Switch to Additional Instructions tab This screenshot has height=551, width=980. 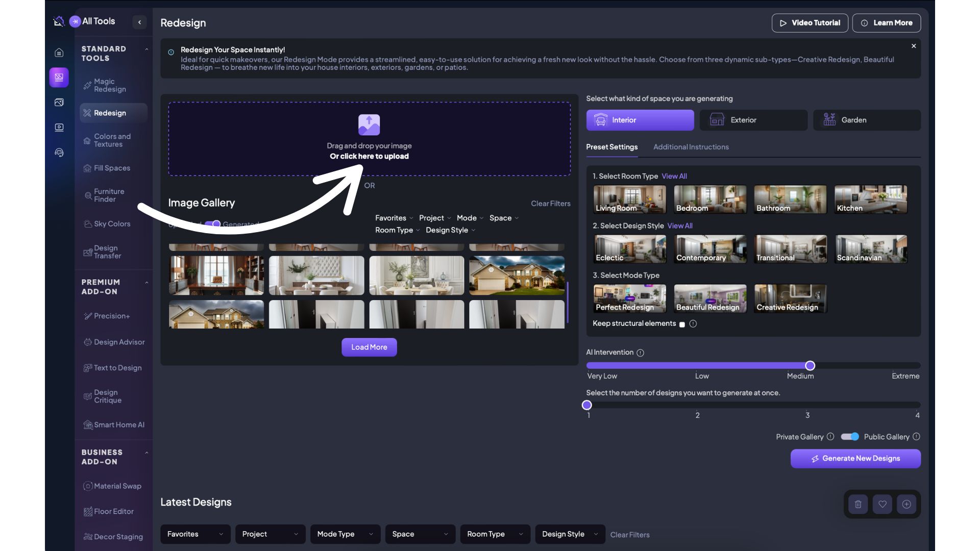[691, 147]
